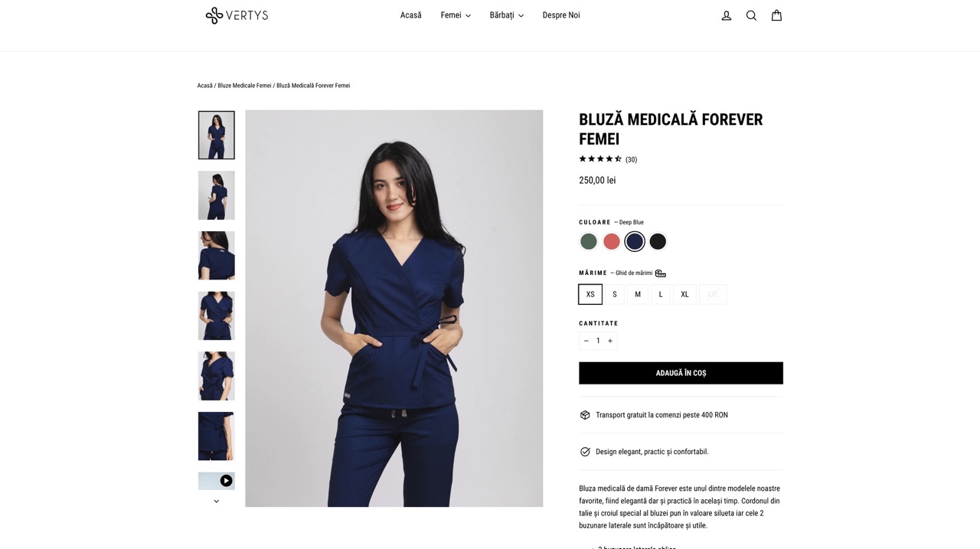Viewport: 980px width, 549px height.
Task: Open the size guide ruler icon
Action: tap(660, 273)
